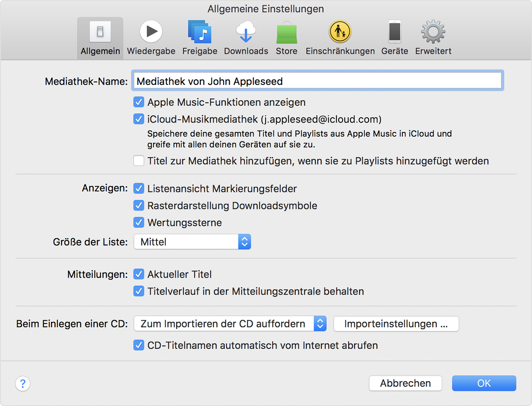Screen dimensions: 532x406
Task: Toggle Wertungssterne checkbox
Action: 139,223
